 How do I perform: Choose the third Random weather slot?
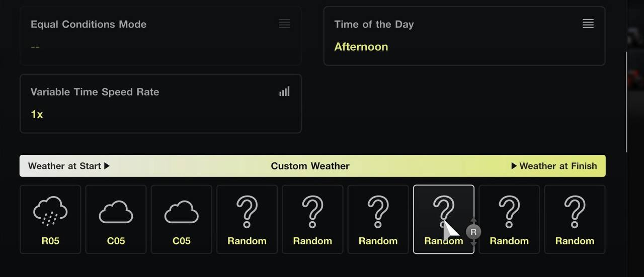point(378,219)
